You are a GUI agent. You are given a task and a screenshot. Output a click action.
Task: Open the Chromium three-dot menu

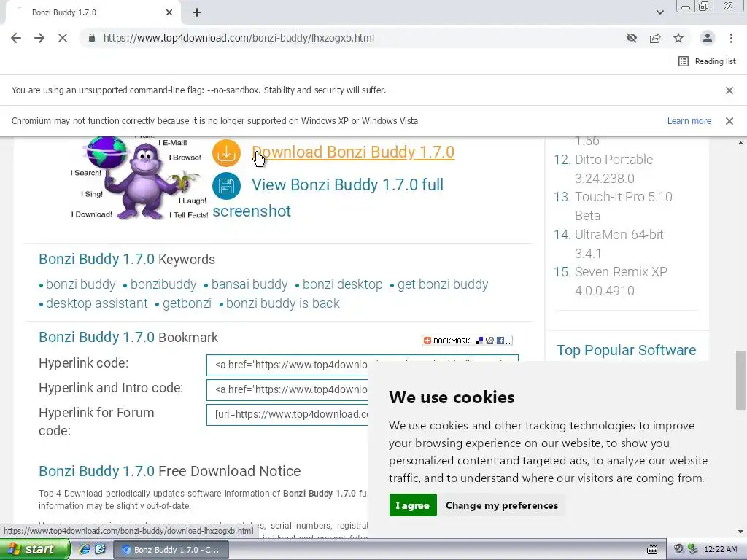click(731, 38)
